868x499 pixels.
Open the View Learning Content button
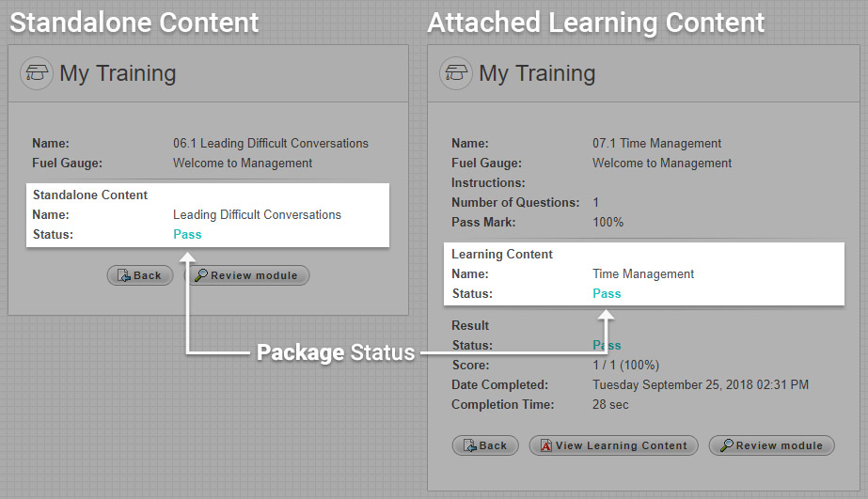coord(613,445)
